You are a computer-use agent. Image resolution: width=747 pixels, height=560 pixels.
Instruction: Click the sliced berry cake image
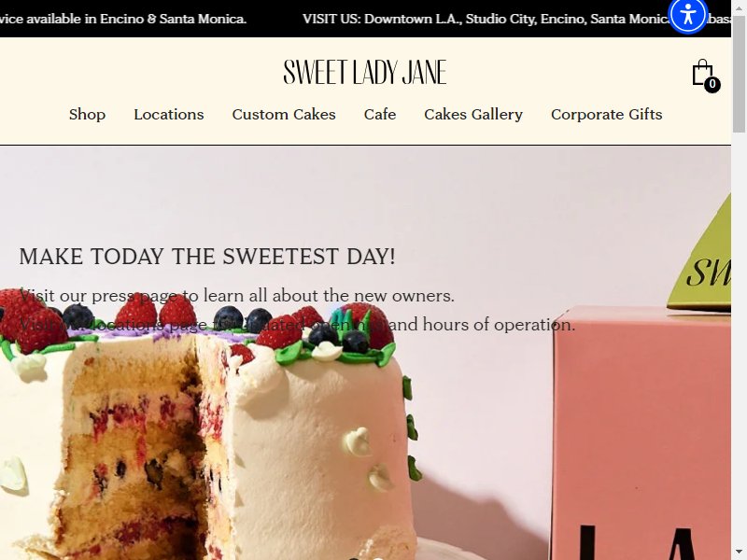209,428
